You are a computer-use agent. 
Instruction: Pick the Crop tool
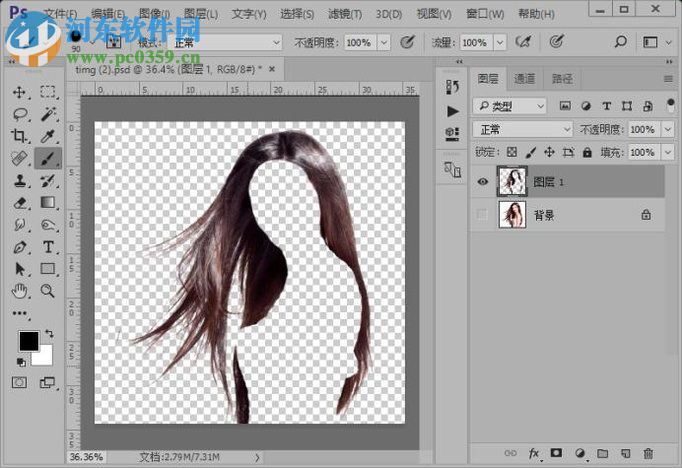click(19, 136)
